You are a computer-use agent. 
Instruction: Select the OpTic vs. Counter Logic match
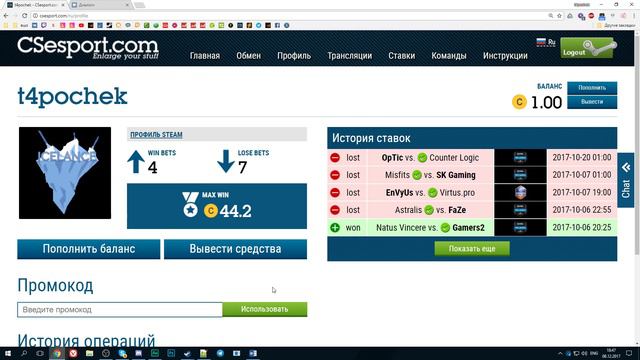(430, 158)
